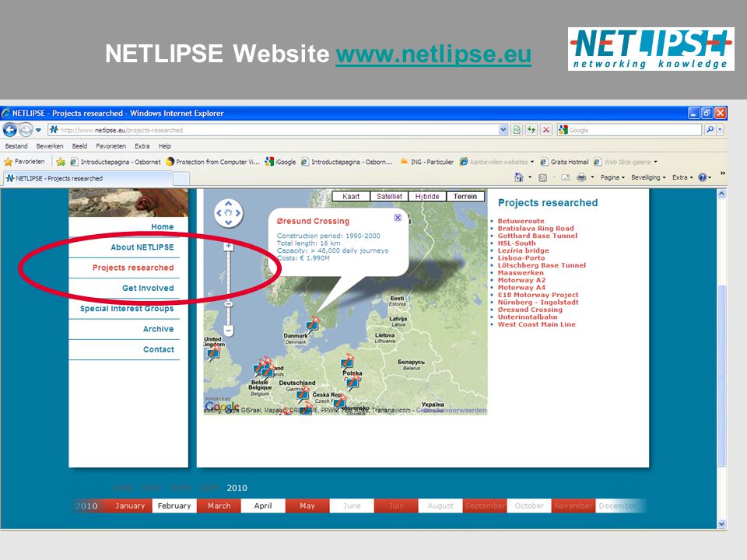The height and width of the screenshot is (560, 747).
Task: Click the Read mail icon
Action: point(566,177)
